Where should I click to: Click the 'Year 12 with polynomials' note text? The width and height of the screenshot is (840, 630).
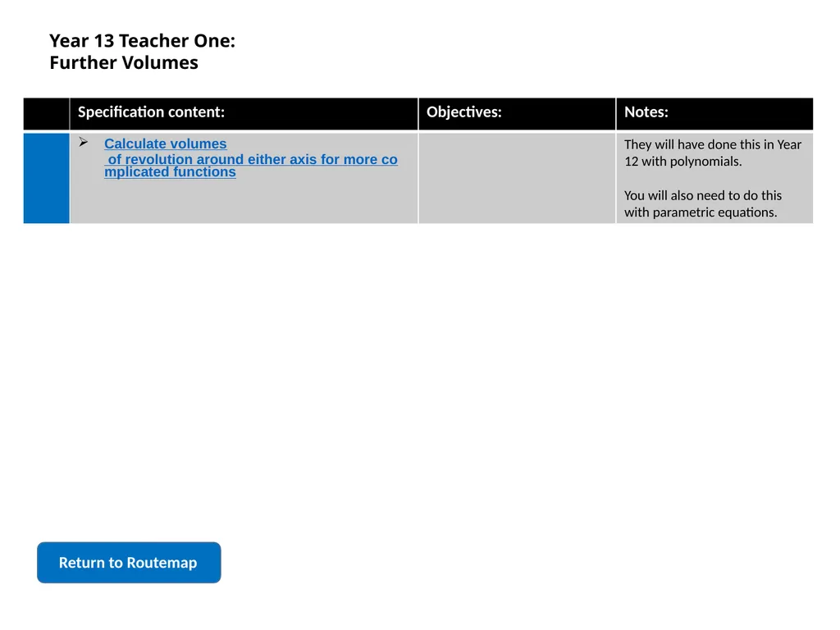713,153
